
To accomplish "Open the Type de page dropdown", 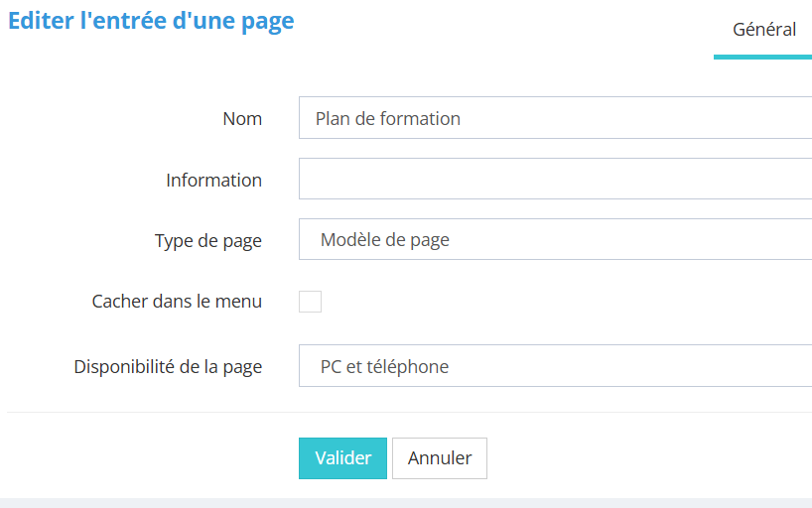I will [554, 239].
